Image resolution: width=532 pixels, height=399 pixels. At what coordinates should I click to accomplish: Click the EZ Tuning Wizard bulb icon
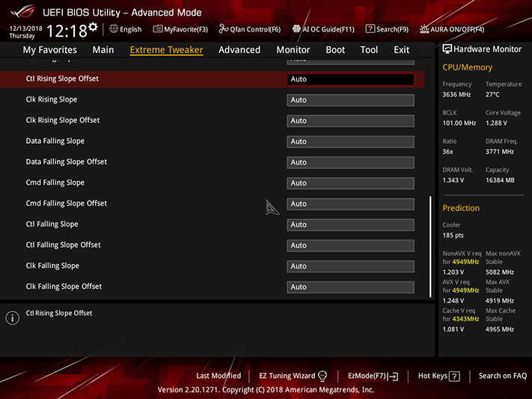pos(322,376)
